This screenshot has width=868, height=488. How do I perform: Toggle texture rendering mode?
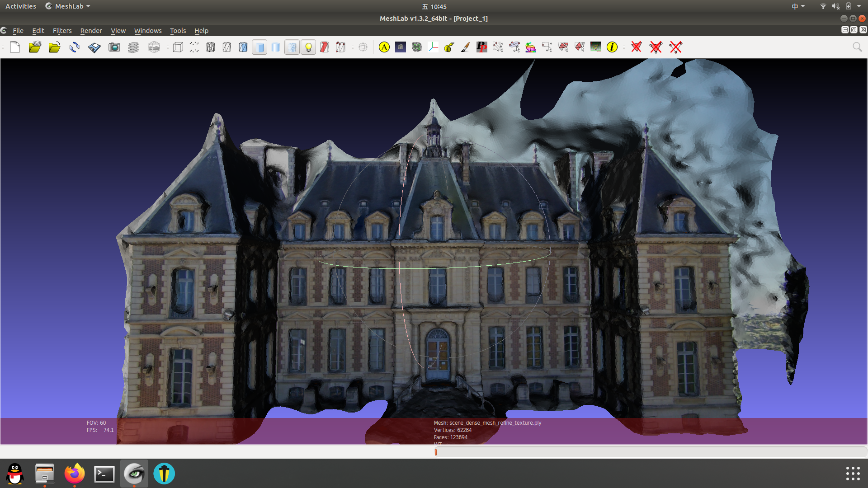coord(292,47)
